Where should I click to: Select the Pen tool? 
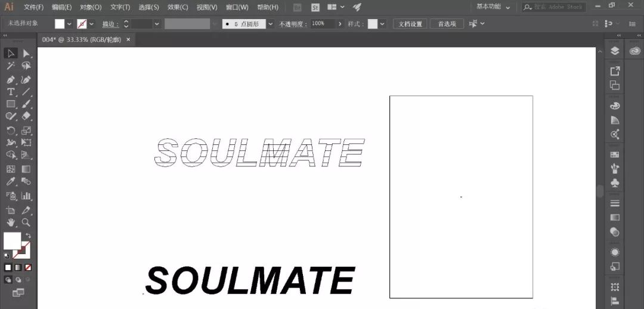click(x=11, y=79)
